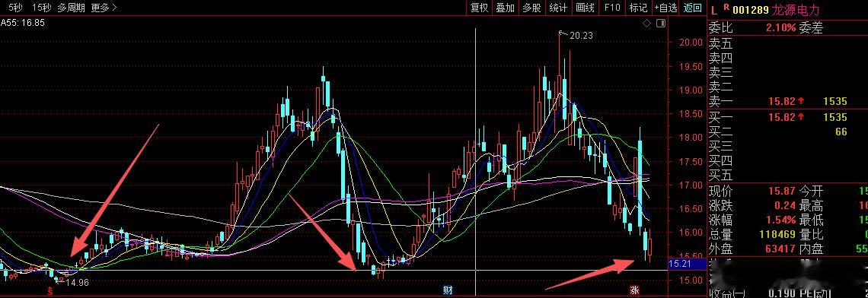Click the 最高 label
The image size is (868, 298).
(811, 206)
